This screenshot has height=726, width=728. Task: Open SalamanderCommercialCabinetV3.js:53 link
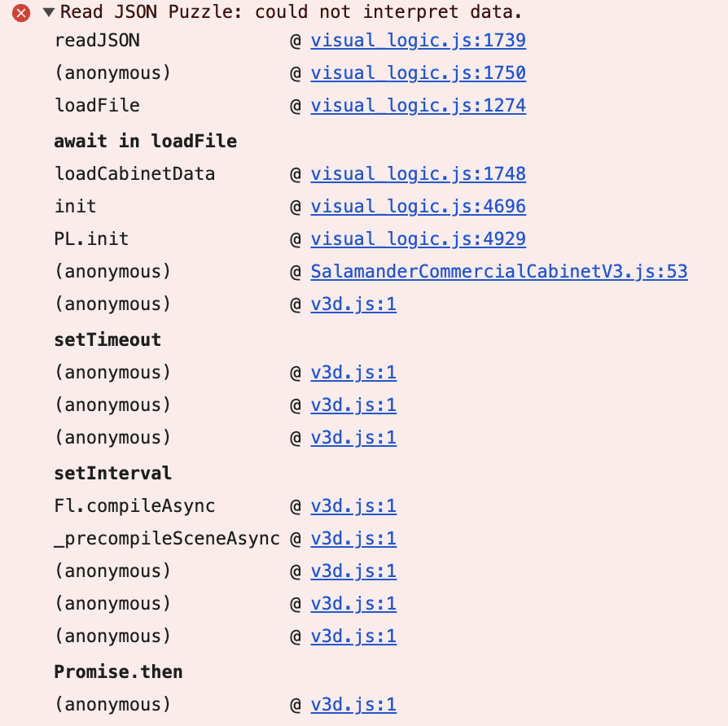tap(499, 271)
